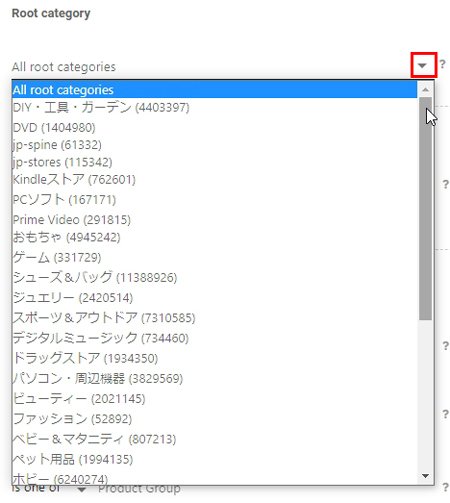Select ペット用品 (1994135)
Screen dimensions: 450x503
click(x=214, y=459)
